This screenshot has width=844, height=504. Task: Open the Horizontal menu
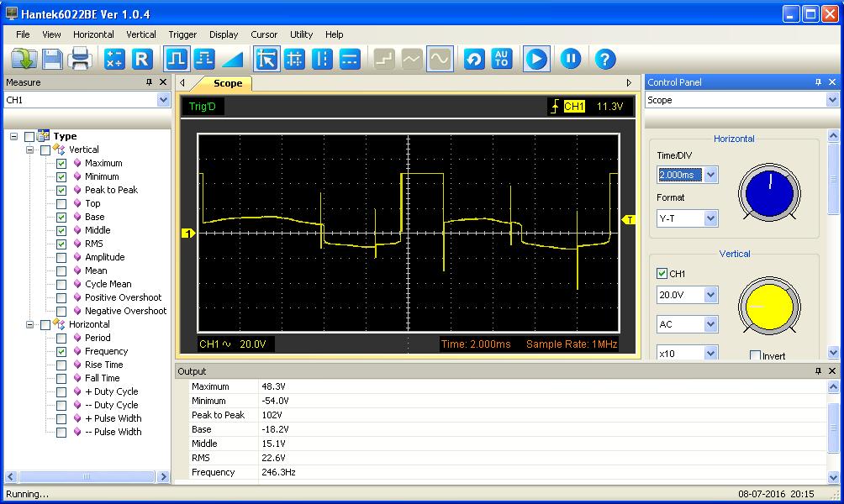pos(93,34)
